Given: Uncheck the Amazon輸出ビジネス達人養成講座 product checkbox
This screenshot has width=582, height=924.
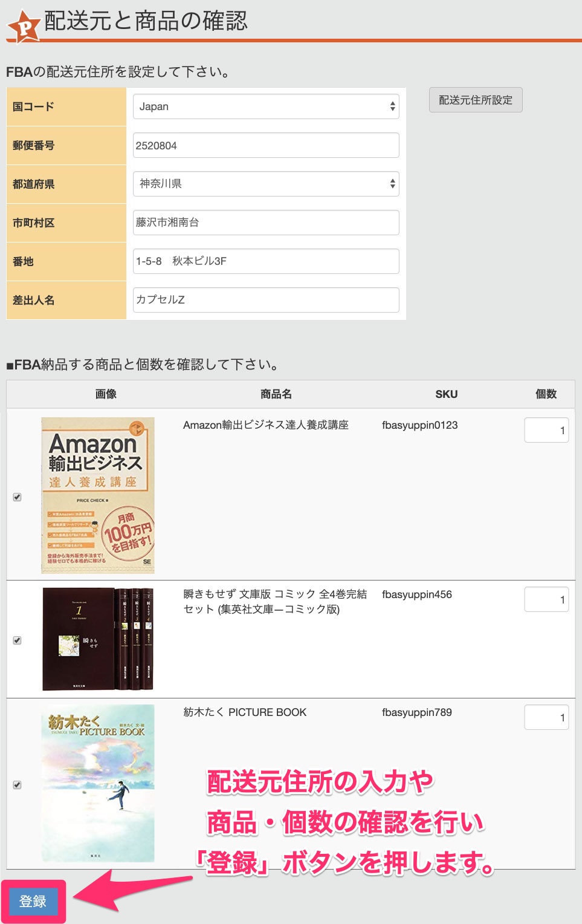Looking at the screenshot, I should pyautogui.click(x=17, y=497).
